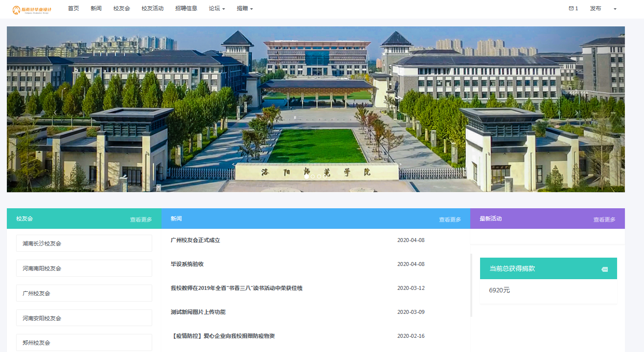Click the second carousel dot under the banner
This screenshot has height=352, width=644.
tap(312, 177)
